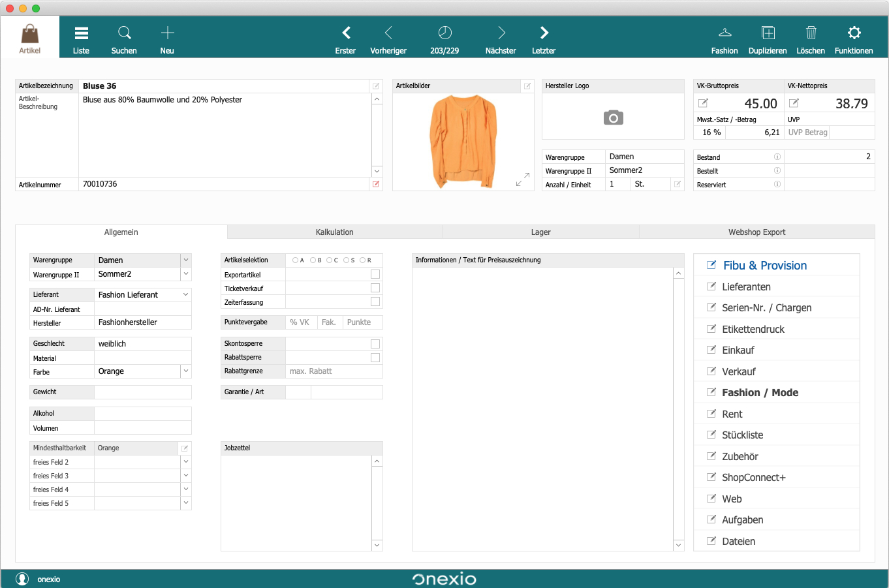Click the Artikelbezeichnung field Bluse 36
This screenshot has height=588, width=889.
(x=224, y=86)
